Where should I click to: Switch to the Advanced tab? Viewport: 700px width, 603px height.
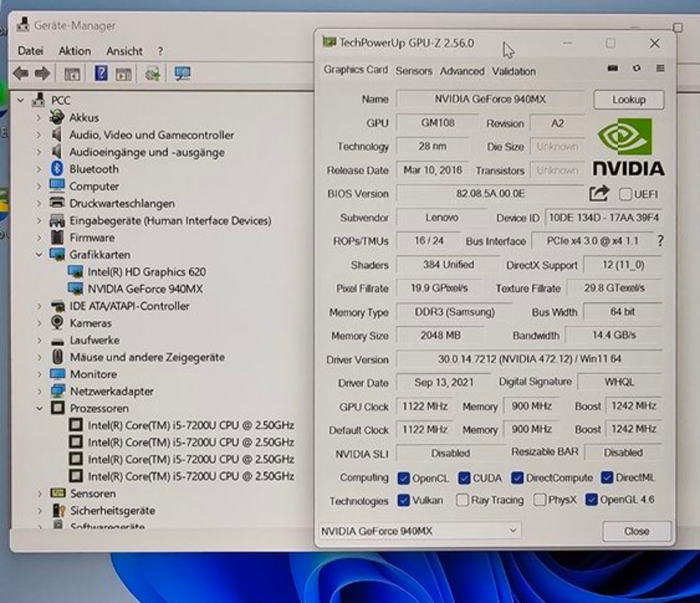click(462, 71)
